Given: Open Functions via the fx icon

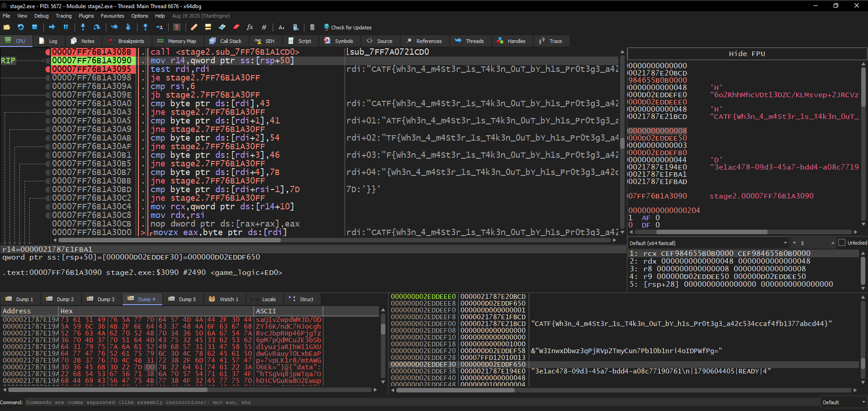Looking at the screenshot, I should point(250,27).
